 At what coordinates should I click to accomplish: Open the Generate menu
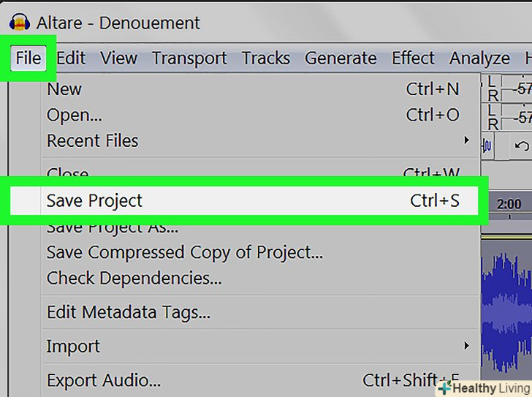(340, 58)
